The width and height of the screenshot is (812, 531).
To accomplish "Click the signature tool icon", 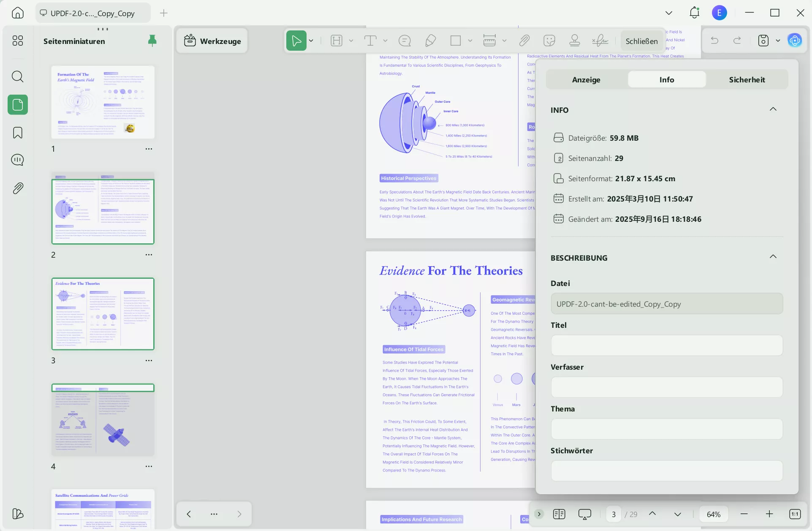I will [x=600, y=41].
